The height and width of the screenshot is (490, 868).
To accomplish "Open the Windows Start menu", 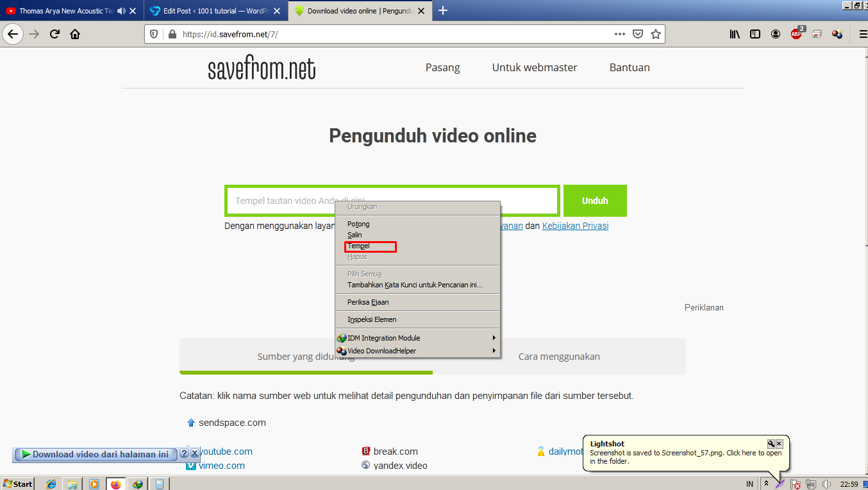I will click(x=18, y=484).
